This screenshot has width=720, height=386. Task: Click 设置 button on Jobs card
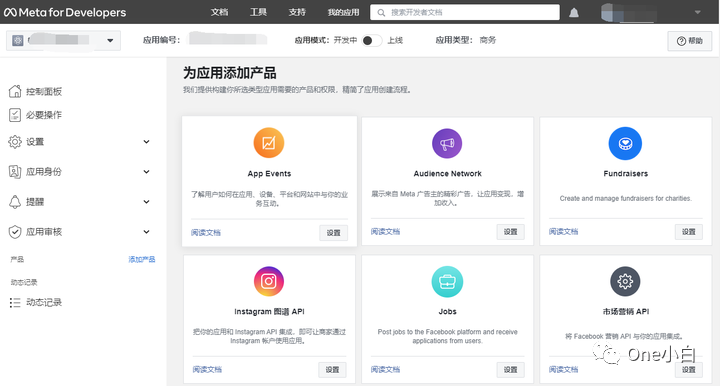click(x=511, y=369)
